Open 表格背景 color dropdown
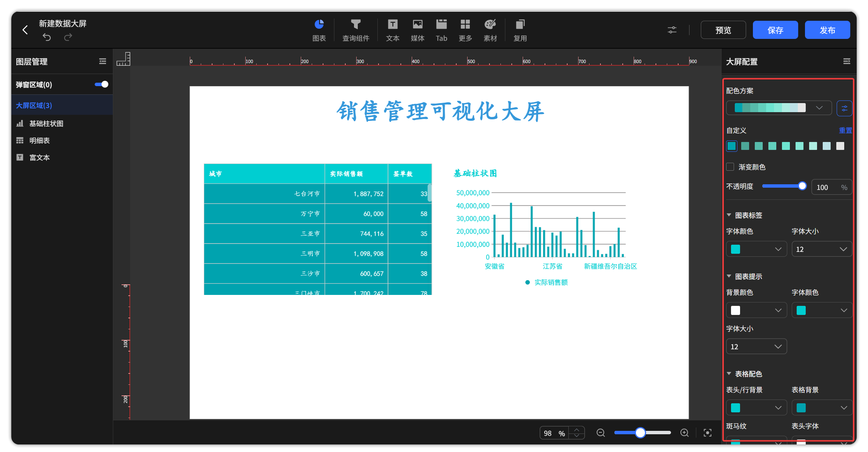Screen dimensions: 868x452 click(822, 408)
